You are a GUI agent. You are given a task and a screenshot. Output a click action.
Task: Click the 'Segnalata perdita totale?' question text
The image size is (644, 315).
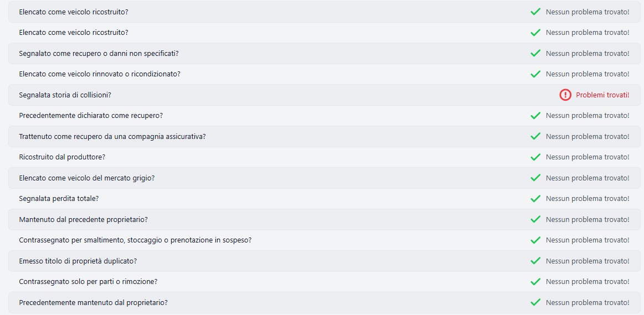59,199
